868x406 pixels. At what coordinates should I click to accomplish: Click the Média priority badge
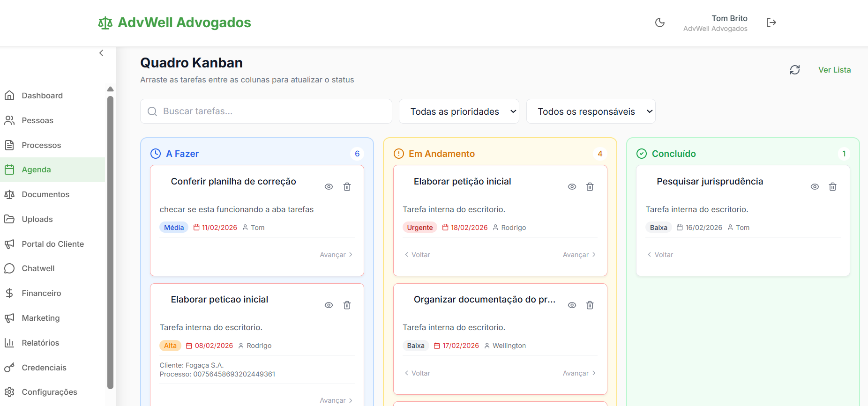174,228
